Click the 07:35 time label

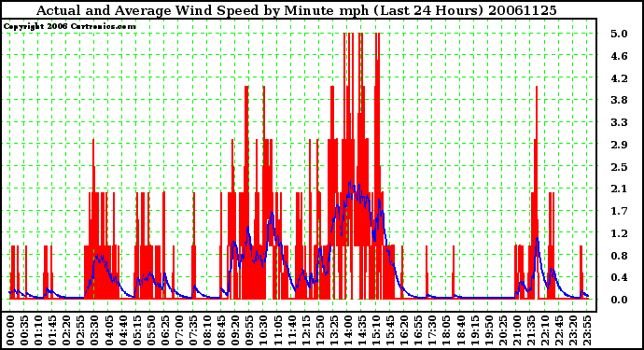(x=192, y=330)
